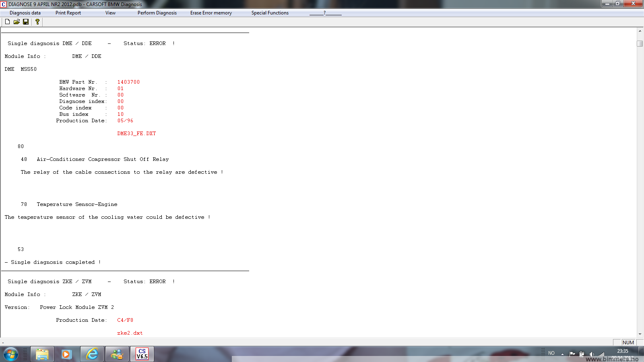The height and width of the screenshot is (362, 644).
Task: Show hidden system tray icons
Action: coord(562,354)
